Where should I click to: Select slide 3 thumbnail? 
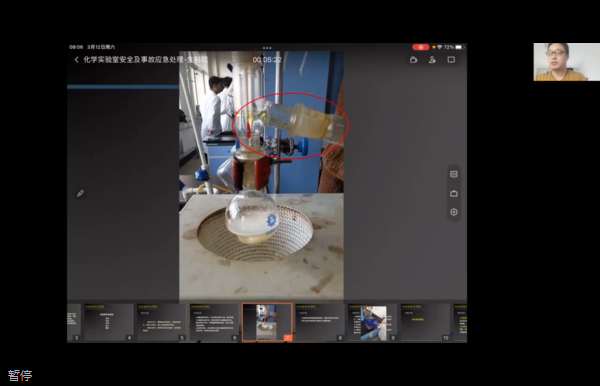point(74,322)
